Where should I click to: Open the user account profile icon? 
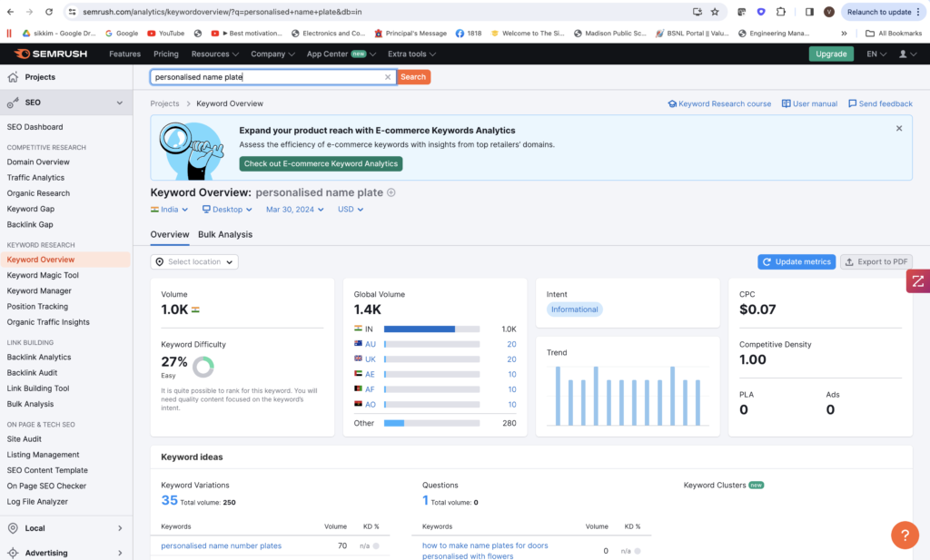(x=907, y=54)
